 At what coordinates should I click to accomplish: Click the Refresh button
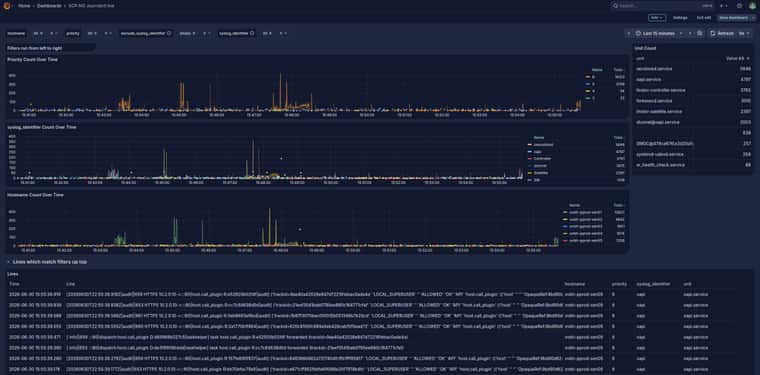(722, 33)
